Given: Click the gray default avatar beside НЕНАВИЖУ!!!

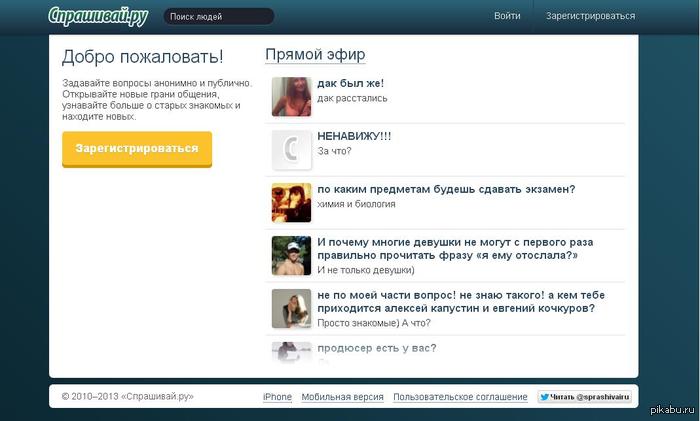Looking at the screenshot, I should coord(291,150).
